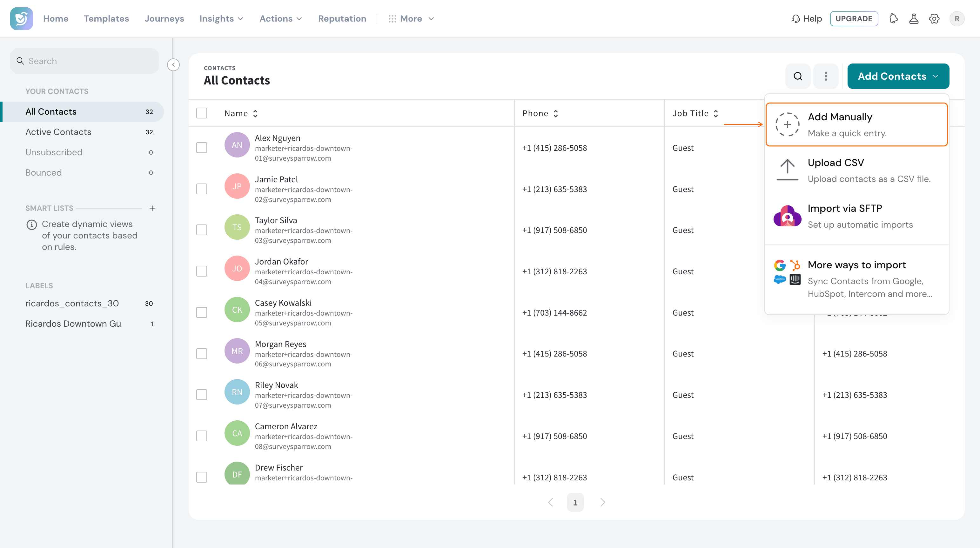Go to the previous page arrow

[x=550, y=502]
